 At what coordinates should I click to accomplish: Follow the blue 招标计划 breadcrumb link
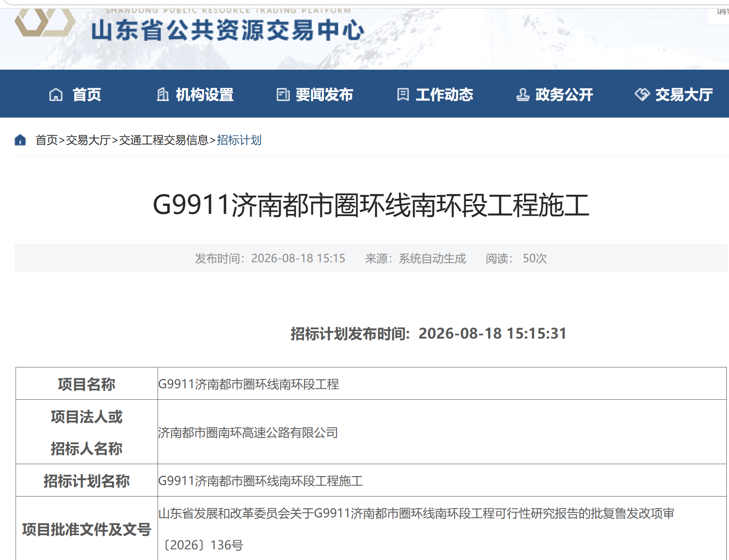(239, 140)
